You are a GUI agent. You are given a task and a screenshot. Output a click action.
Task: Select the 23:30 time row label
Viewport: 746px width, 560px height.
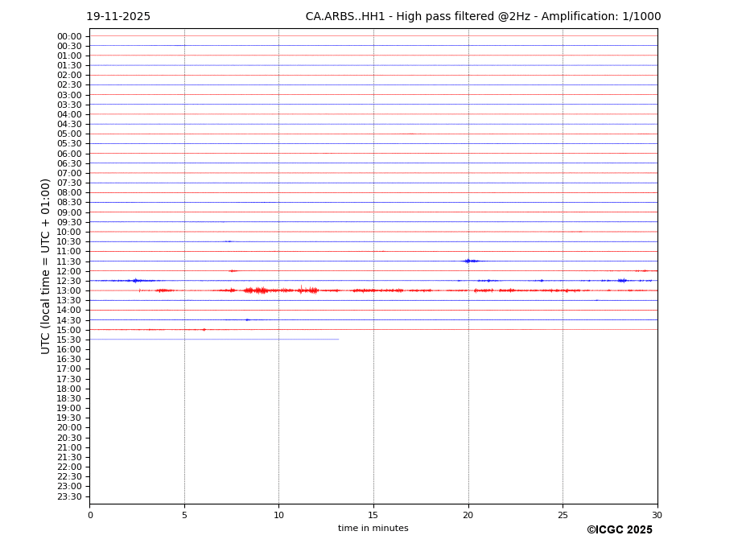68,496
